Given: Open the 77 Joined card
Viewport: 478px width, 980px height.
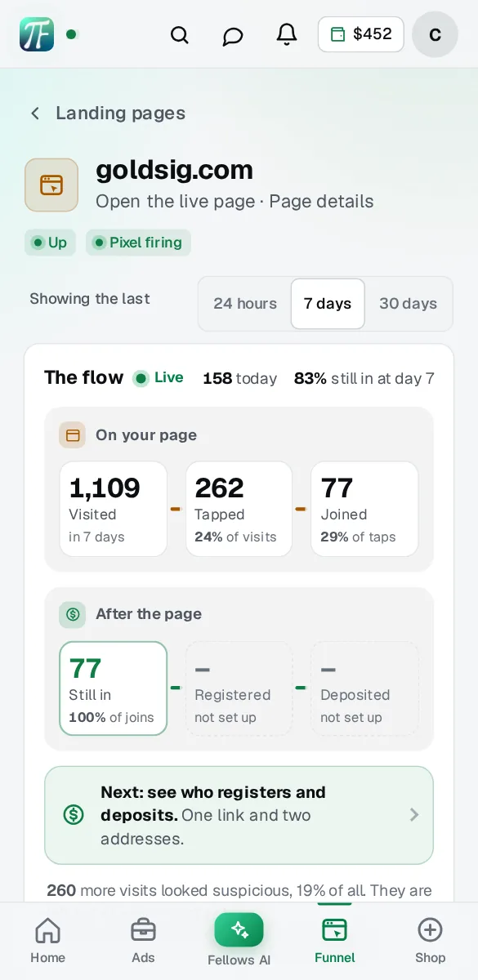Looking at the screenshot, I should pyautogui.click(x=364, y=510).
